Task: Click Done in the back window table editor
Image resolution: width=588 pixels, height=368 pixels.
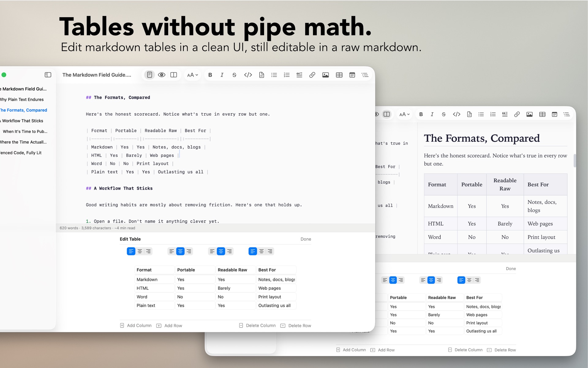Action: click(x=511, y=269)
